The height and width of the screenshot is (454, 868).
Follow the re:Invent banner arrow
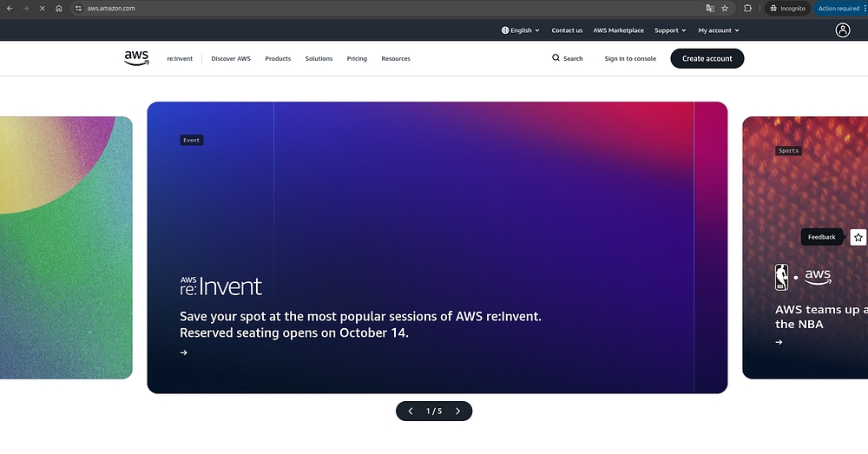coord(183,352)
